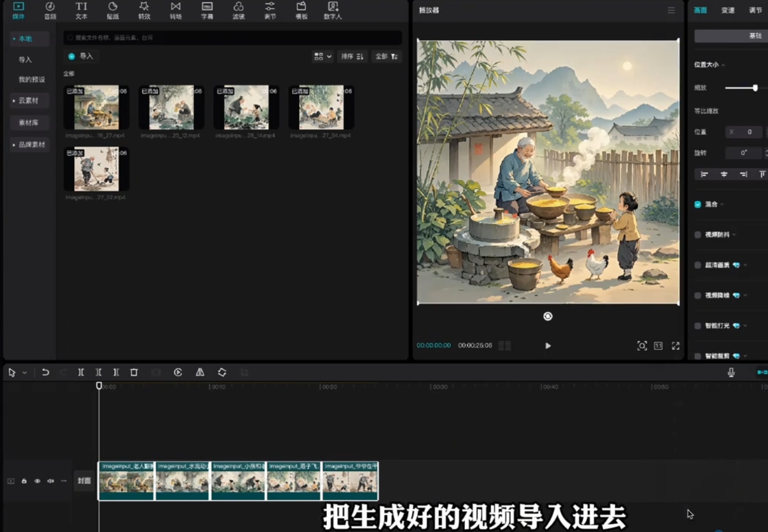768x532 pixels.
Task: Click the mirror flip icon in timeline toolbar
Action: coord(200,372)
